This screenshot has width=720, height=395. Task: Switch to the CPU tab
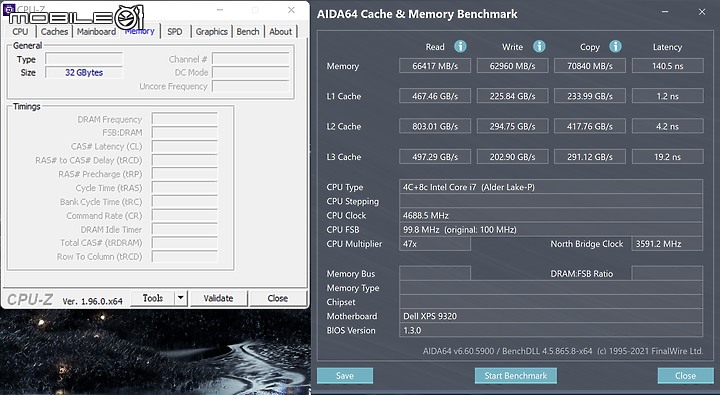[20, 32]
